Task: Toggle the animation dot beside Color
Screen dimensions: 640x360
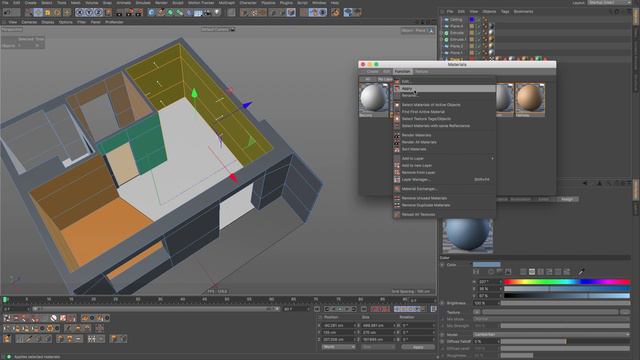Action: pos(442,265)
